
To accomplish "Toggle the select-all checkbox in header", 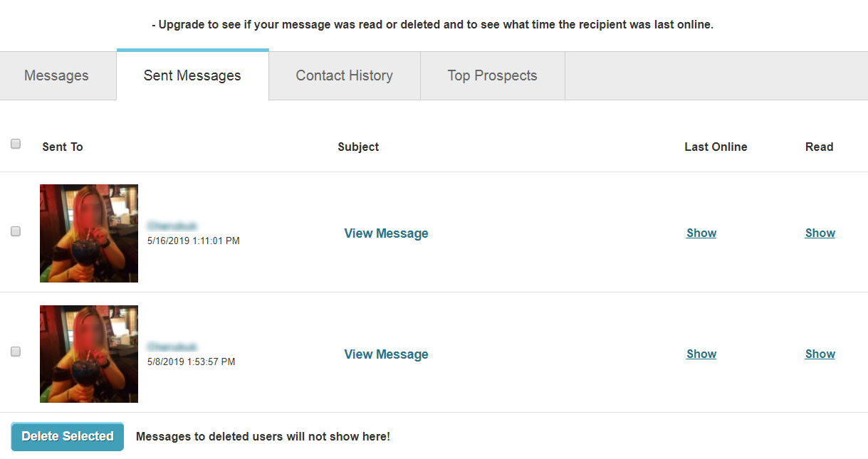I will [16, 144].
